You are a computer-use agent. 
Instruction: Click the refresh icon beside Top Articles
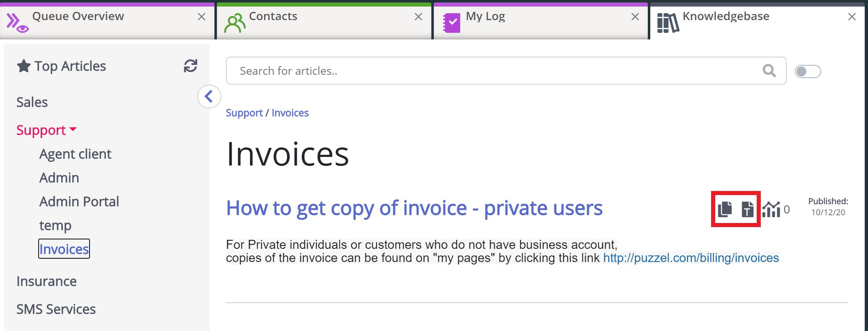click(x=190, y=66)
